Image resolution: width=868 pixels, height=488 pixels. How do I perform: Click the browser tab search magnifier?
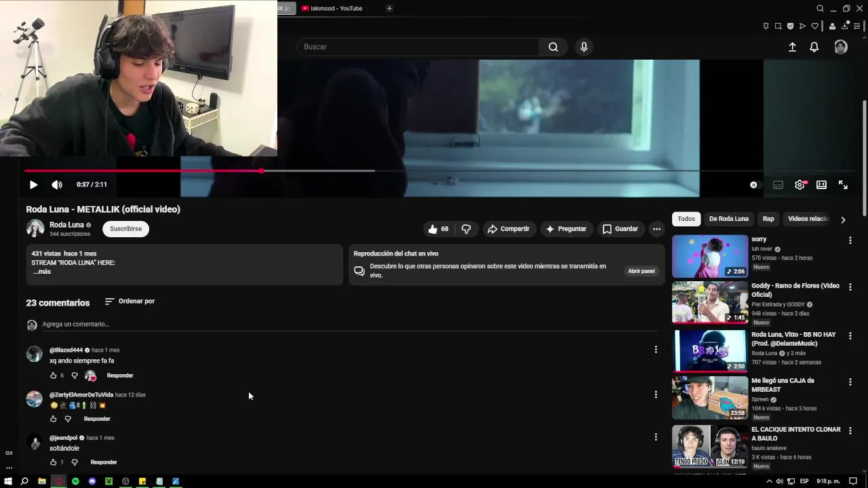tap(820, 8)
